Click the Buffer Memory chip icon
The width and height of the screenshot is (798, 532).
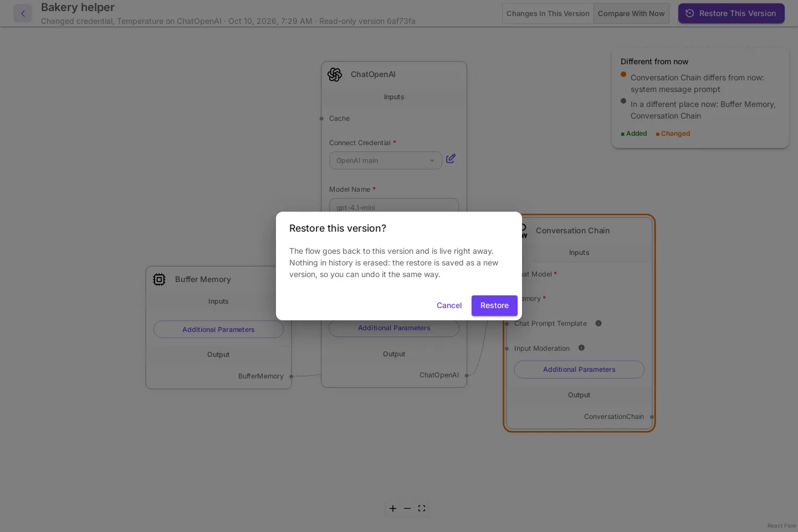click(159, 279)
